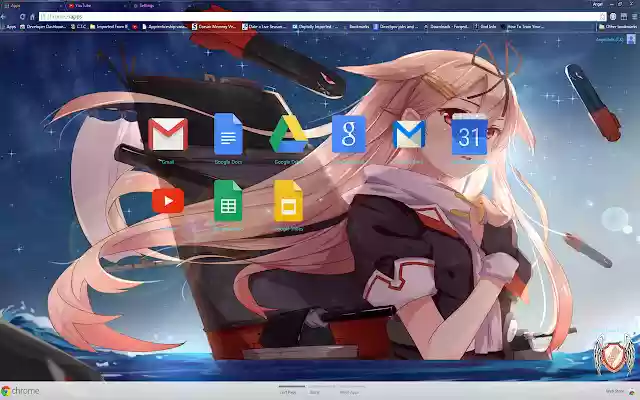
Task: Open the Web Store icon in the bottom bar
Action: (632, 391)
